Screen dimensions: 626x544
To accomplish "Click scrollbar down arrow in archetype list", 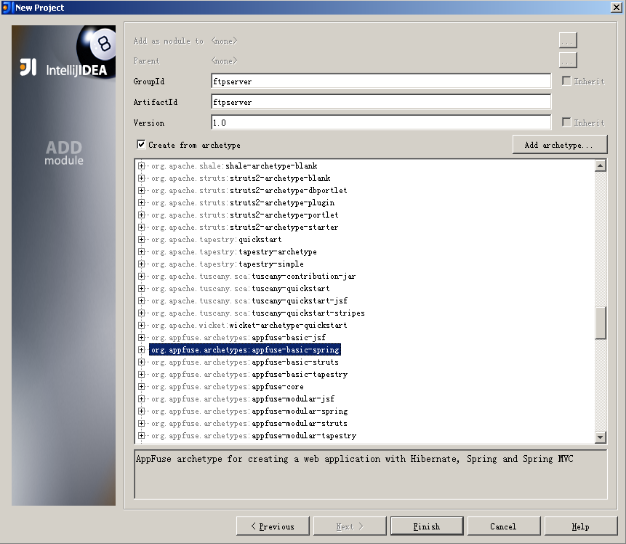I will 600,437.
